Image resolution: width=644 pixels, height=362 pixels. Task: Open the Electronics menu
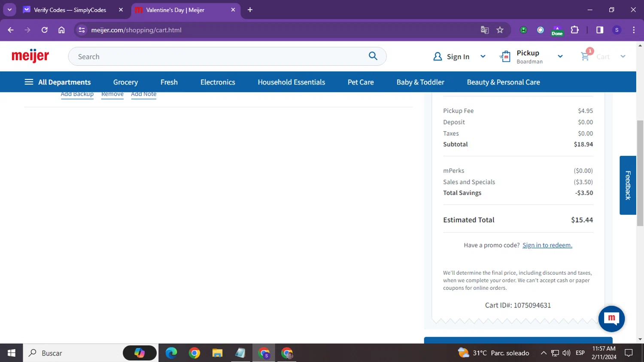pos(218,82)
